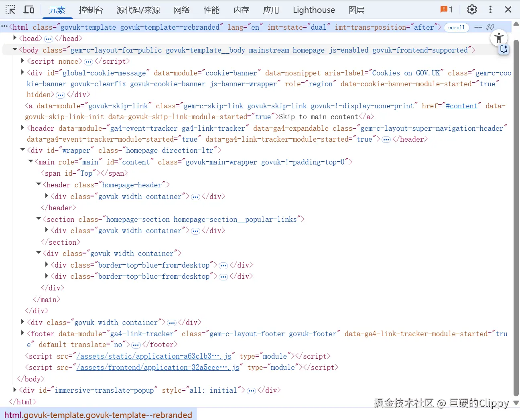Toggle the device emulation toolbar
The image size is (520, 420).
coord(28,9)
